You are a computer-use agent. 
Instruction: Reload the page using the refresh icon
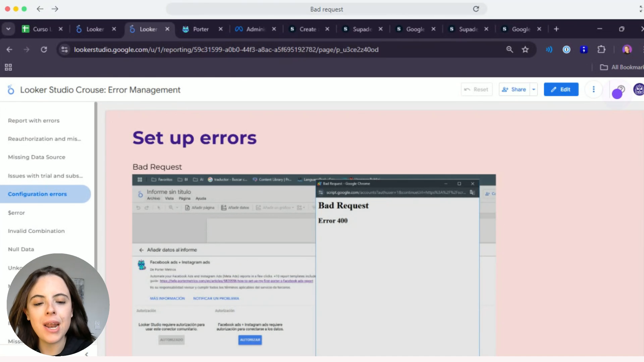[x=44, y=50]
